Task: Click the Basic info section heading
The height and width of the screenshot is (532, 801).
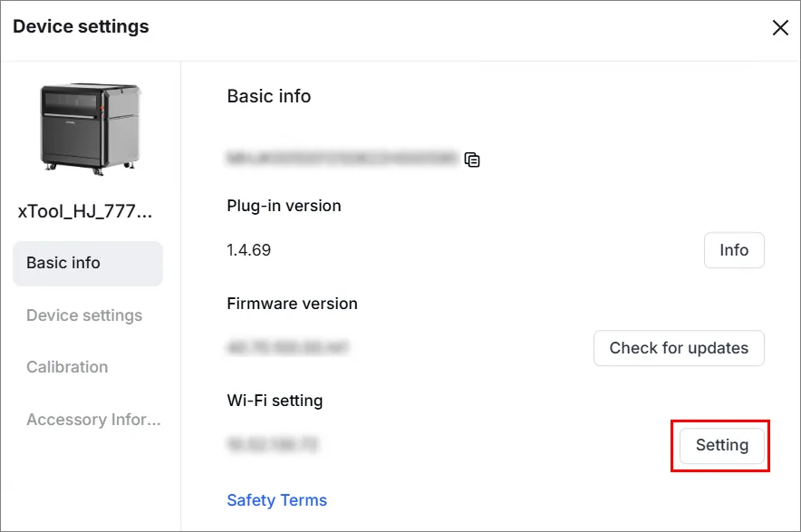Action: [269, 96]
